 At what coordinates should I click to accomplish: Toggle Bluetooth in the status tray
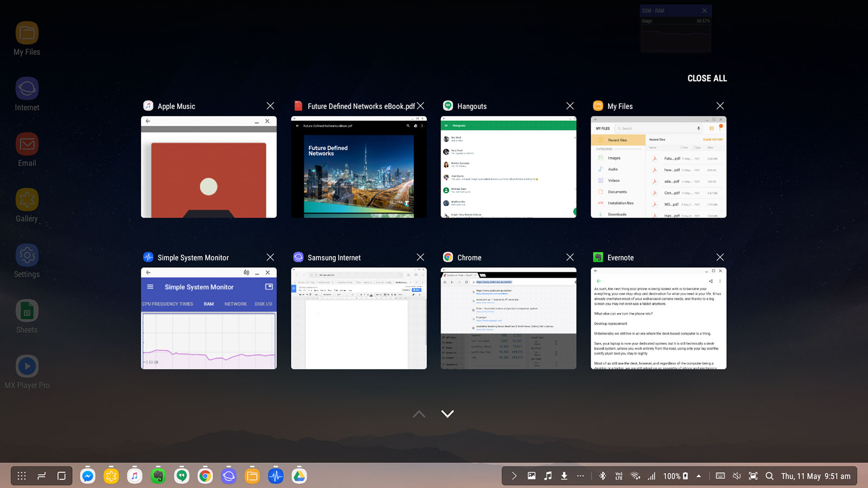click(x=602, y=476)
